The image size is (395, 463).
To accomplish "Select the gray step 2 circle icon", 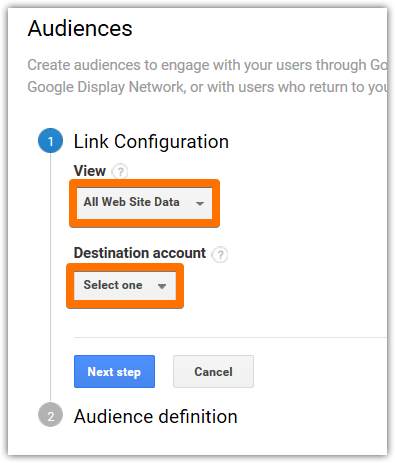I will pyautogui.click(x=51, y=415).
